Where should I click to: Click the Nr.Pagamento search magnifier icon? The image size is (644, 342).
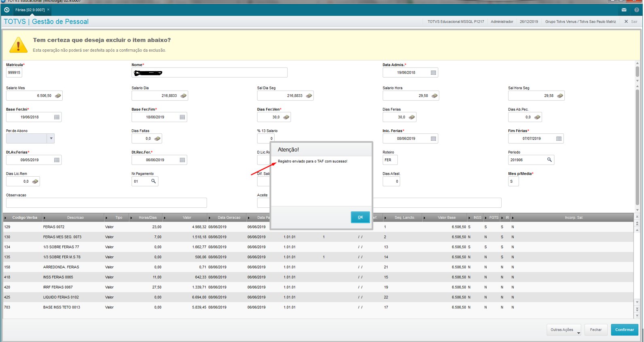(153, 181)
